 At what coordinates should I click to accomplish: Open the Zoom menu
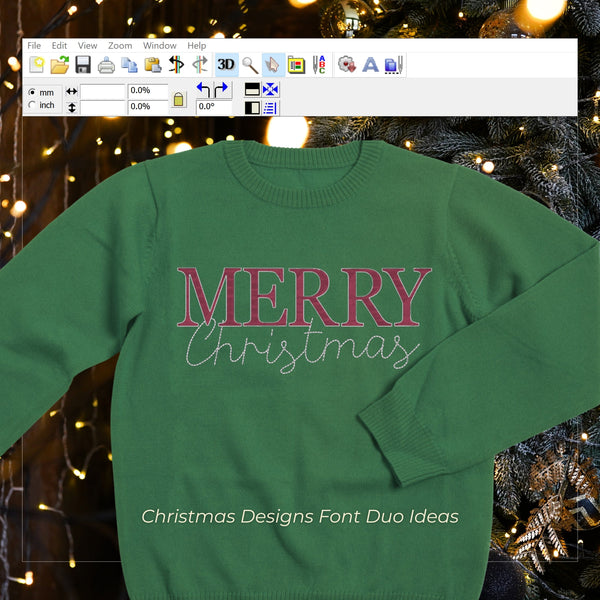coord(120,46)
